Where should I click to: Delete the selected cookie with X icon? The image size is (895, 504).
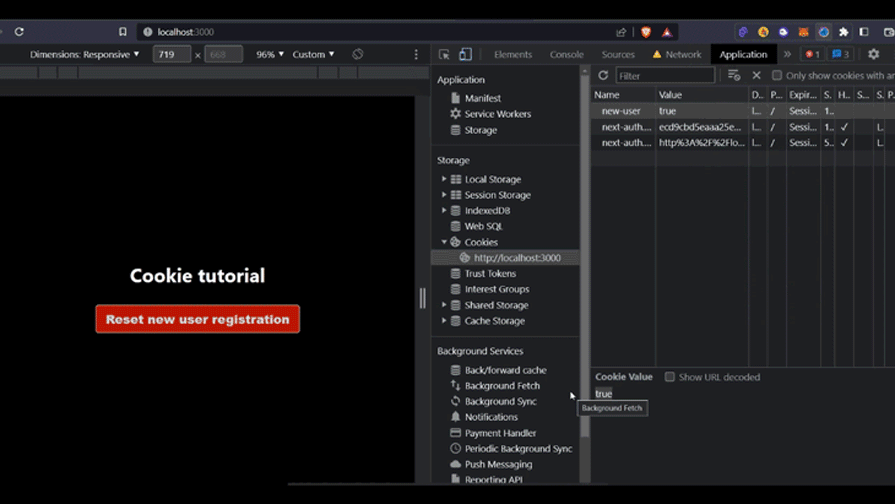756,76
